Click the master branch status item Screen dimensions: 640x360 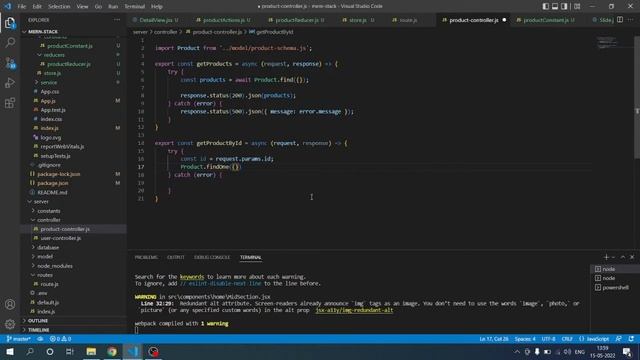19,339
